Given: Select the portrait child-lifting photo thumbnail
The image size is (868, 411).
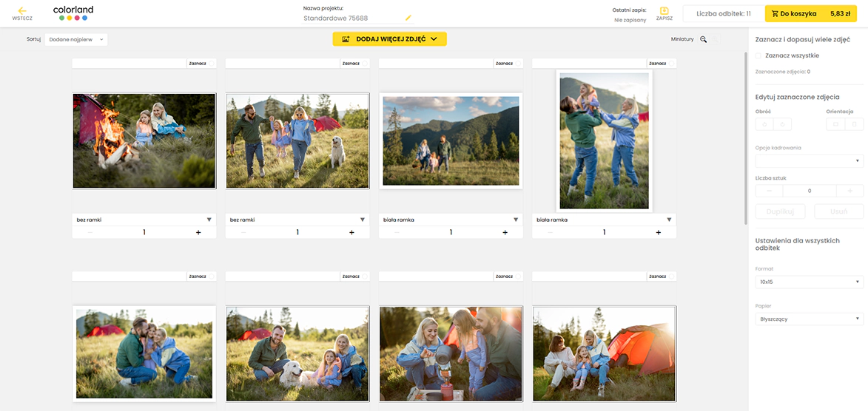Looking at the screenshot, I should click(604, 141).
